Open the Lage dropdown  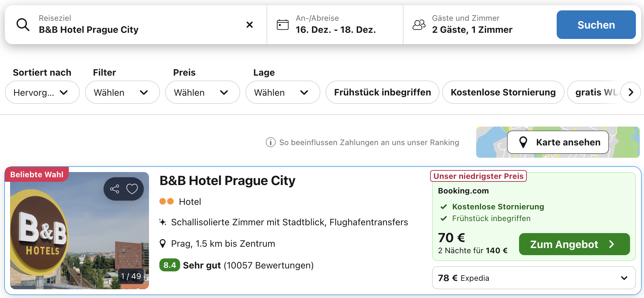point(282,93)
